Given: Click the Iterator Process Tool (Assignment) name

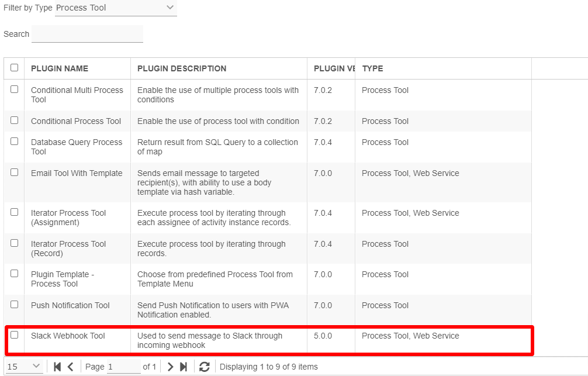Looking at the screenshot, I should (68, 218).
